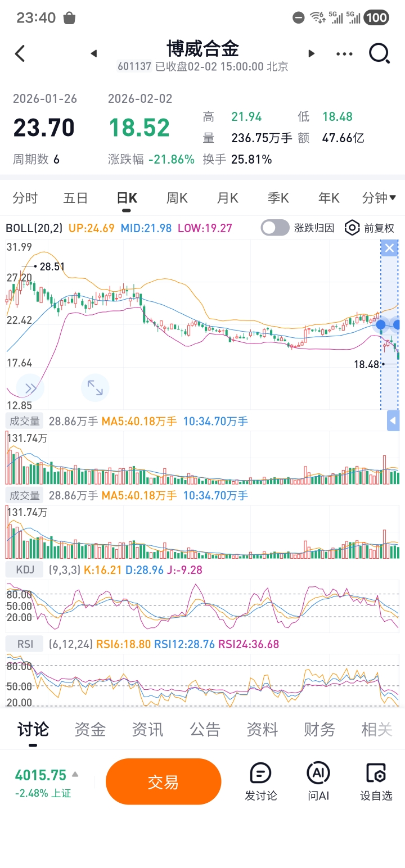Switch to 周K chart tab

177,198
